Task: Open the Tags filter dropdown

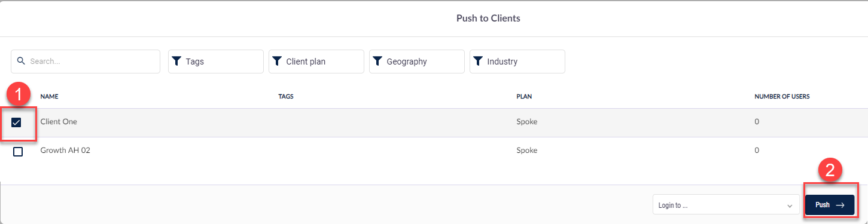Action: (x=216, y=61)
